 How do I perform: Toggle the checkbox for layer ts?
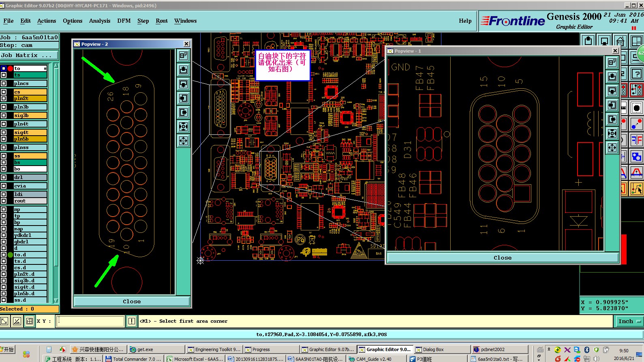click(x=4, y=75)
